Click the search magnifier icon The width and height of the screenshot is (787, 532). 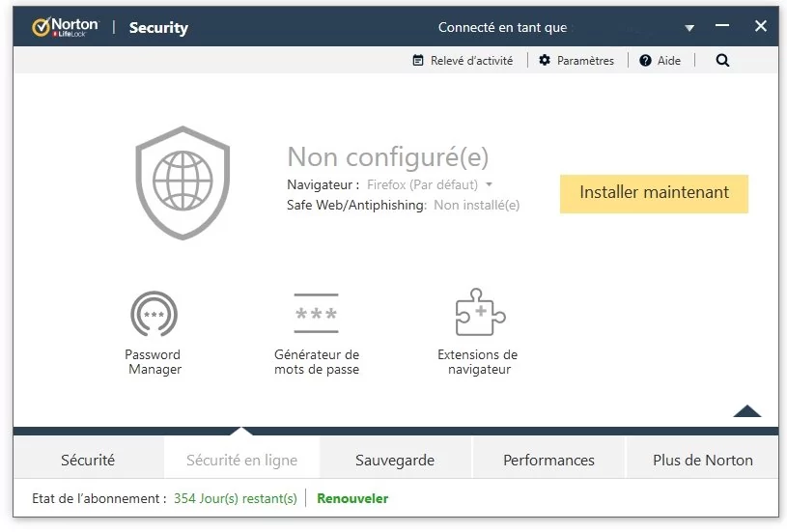pos(722,60)
